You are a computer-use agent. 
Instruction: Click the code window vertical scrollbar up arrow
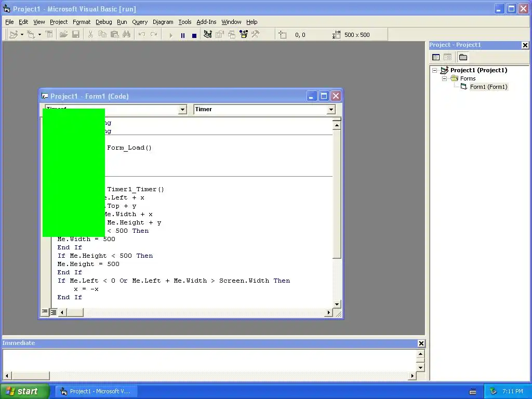(x=337, y=126)
